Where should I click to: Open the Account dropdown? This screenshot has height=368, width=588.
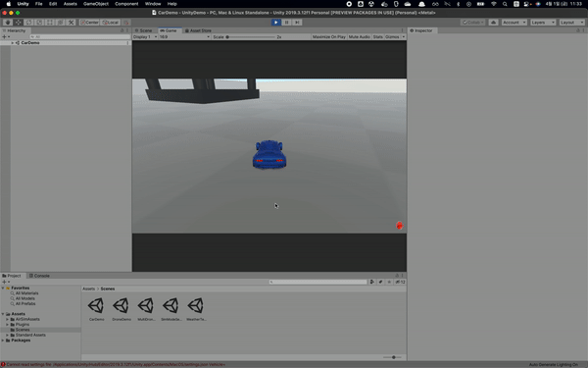pos(514,23)
